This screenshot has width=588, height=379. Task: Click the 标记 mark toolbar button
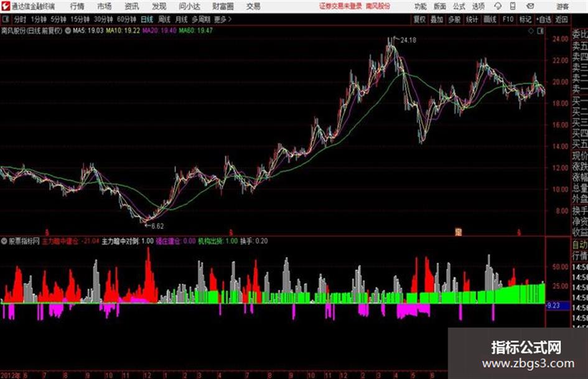pyautogui.click(x=525, y=19)
